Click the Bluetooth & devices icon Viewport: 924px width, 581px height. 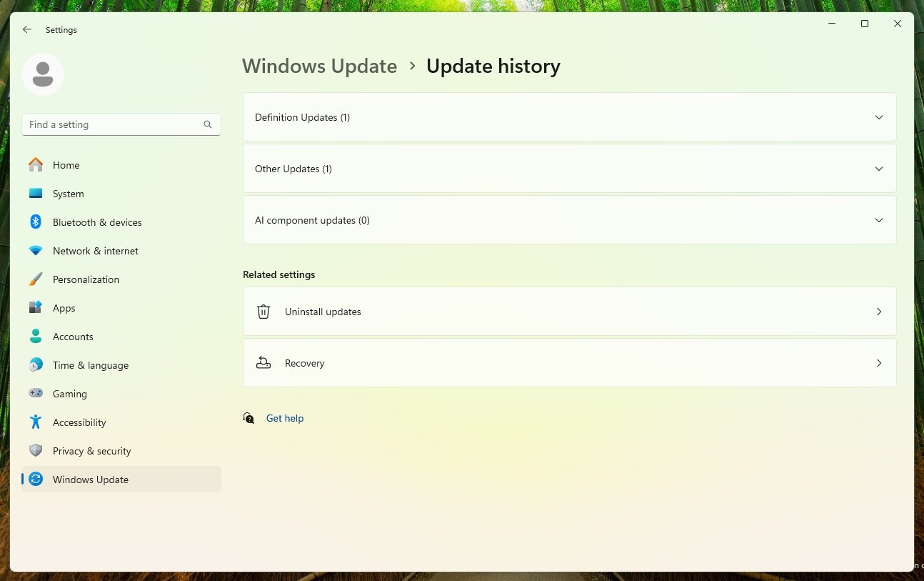pyautogui.click(x=36, y=222)
